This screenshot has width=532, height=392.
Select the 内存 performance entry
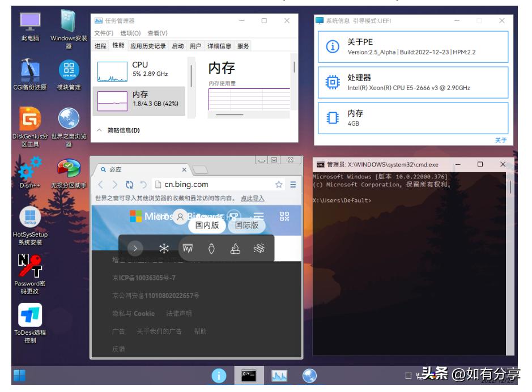click(139, 101)
